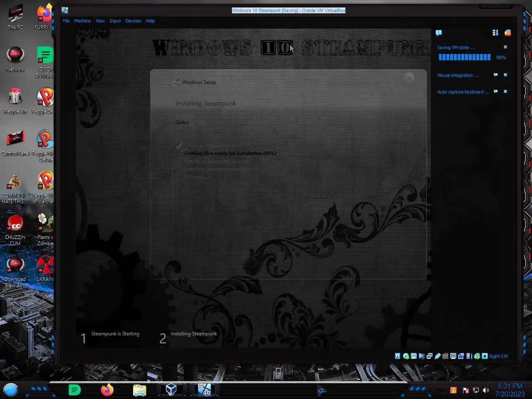The height and width of the screenshot is (399, 532).
Task: Click the VirtualBox window title bar icon
Action: point(65,10)
